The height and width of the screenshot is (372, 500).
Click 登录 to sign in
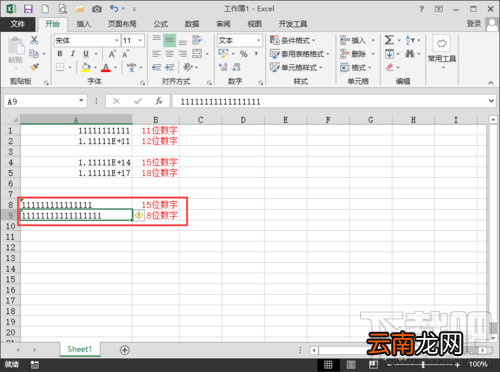coord(474,24)
